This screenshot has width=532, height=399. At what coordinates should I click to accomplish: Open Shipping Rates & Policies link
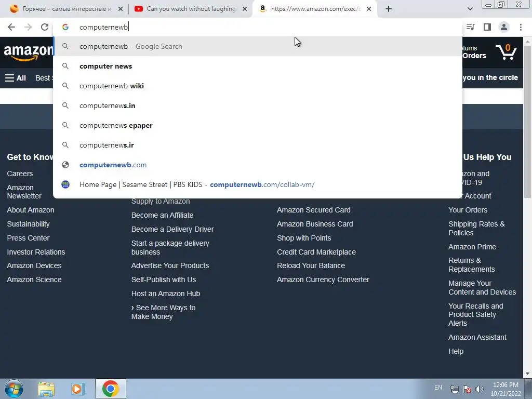tap(476, 229)
